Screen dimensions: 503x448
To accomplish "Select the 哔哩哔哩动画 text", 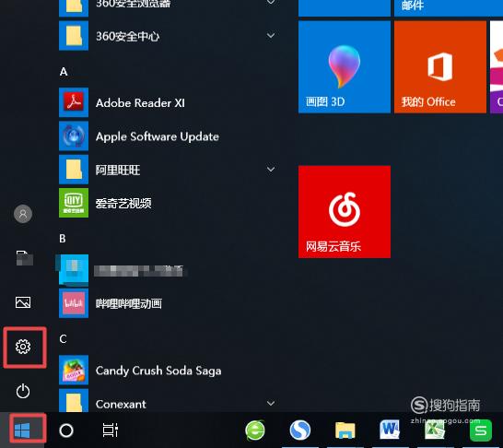I will (x=129, y=303).
